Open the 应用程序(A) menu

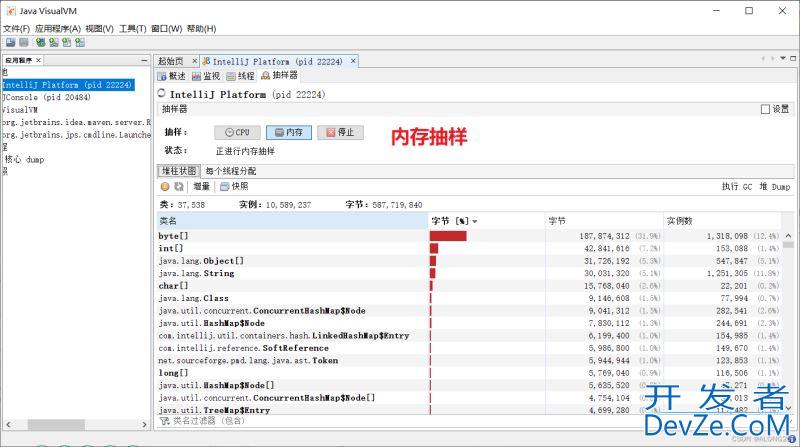(58, 29)
